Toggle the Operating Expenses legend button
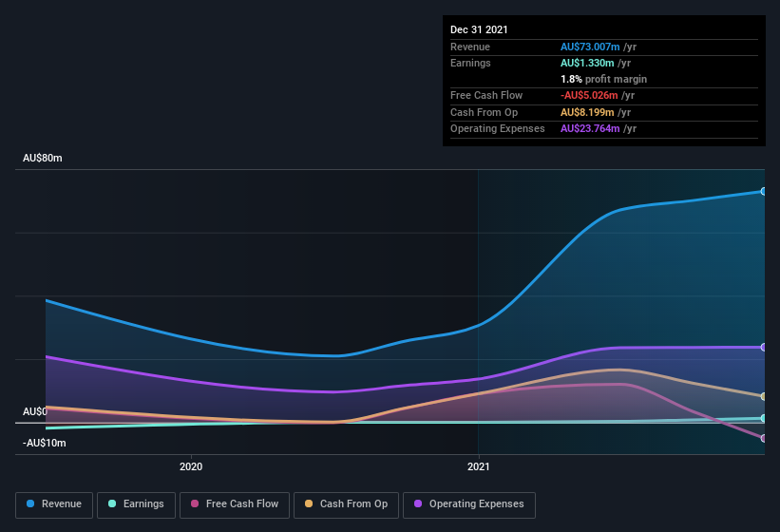Screen dimensions: 780x532 click(x=468, y=504)
